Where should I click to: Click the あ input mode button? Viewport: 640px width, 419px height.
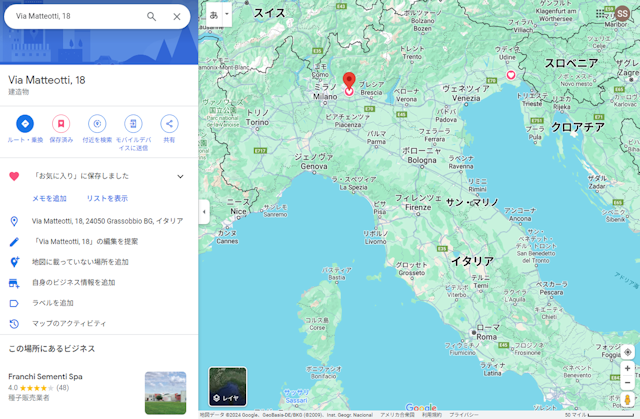point(214,15)
